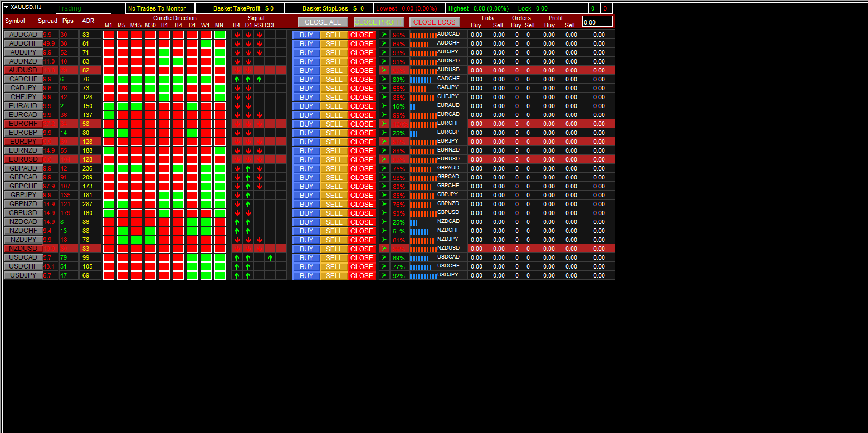
Task: Click the CCI green up-arrow signal for USDCAD
Action: (x=270, y=257)
